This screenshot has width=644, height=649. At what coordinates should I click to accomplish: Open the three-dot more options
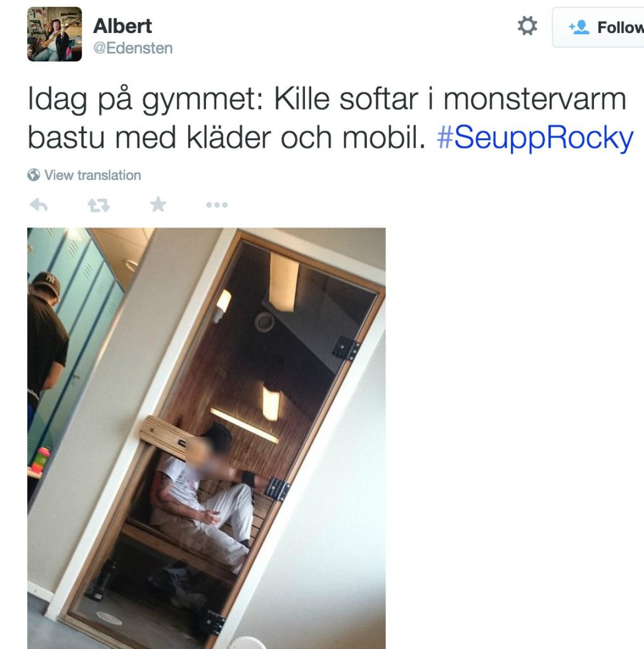pos(217,205)
